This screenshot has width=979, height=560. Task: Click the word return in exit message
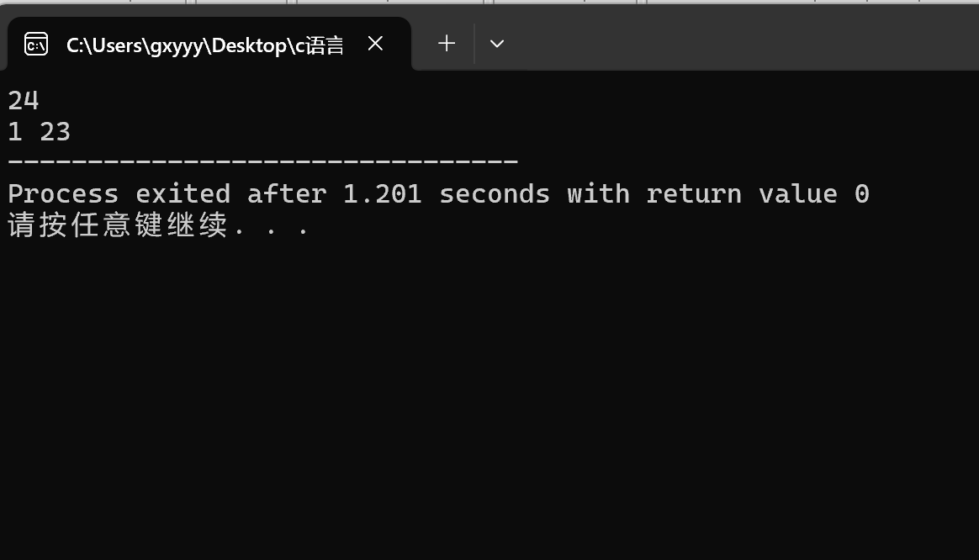point(694,194)
